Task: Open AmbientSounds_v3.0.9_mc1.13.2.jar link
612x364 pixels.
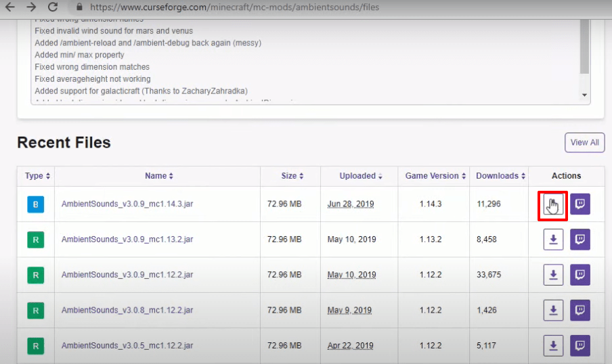Action: (x=127, y=240)
